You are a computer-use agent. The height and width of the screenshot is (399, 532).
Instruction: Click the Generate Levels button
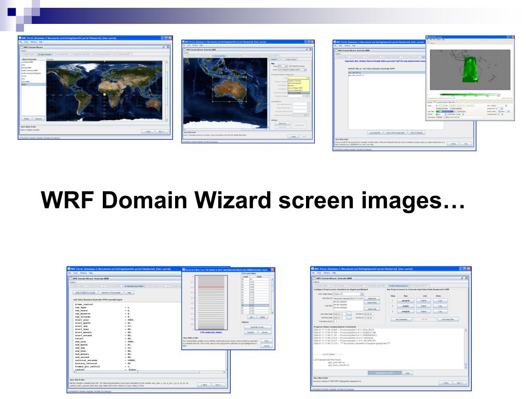coord(258,327)
